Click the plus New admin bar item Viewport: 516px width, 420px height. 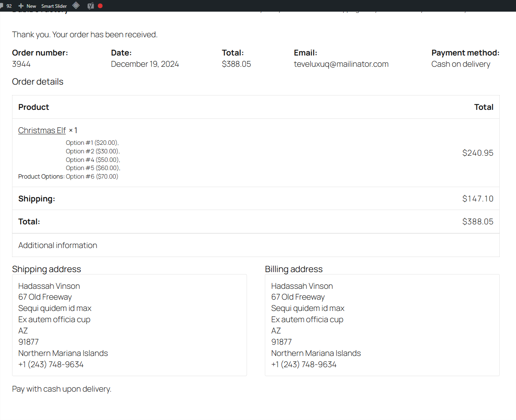pyautogui.click(x=27, y=6)
